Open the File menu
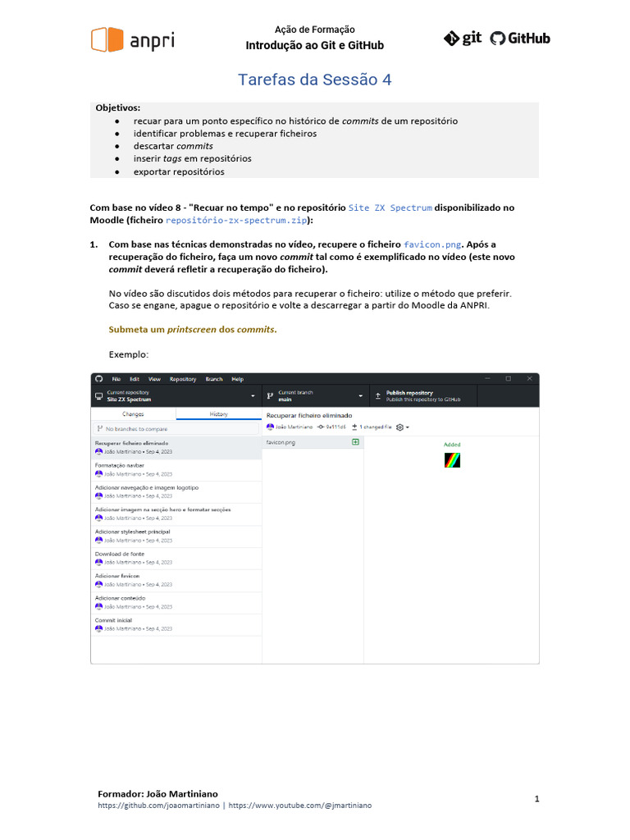Screen dimensions: 630x840 coord(116,379)
